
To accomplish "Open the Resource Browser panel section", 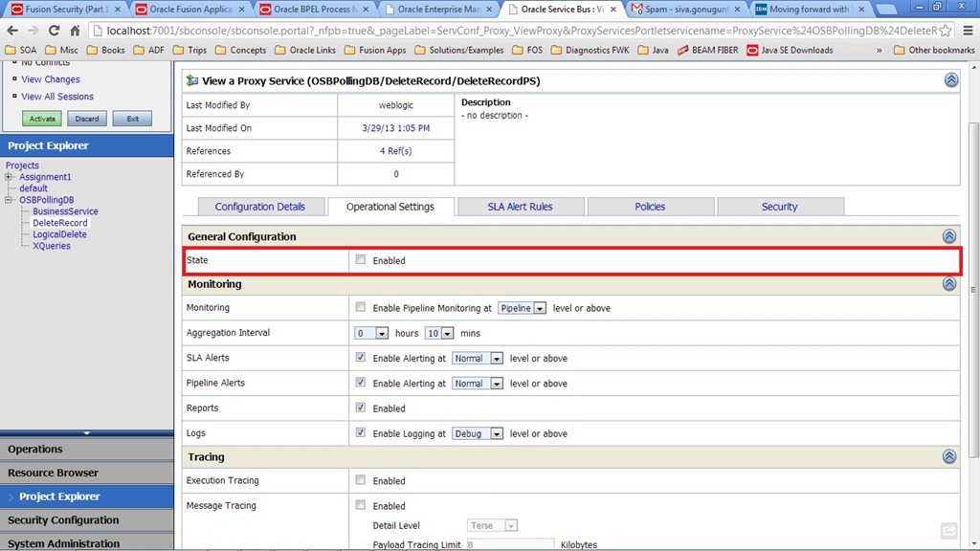I will coord(53,473).
